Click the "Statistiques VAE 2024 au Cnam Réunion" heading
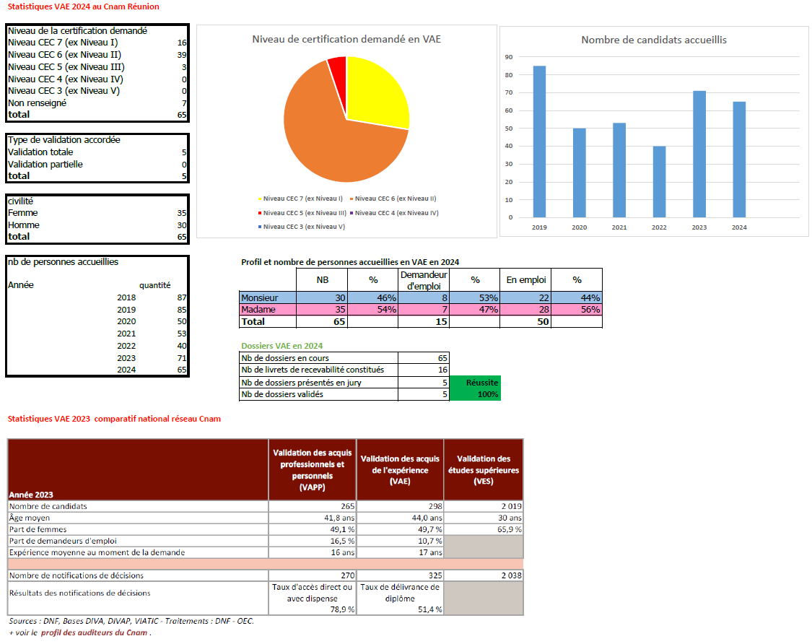The width and height of the screenshot is (812, 644). tap(83, 6)
